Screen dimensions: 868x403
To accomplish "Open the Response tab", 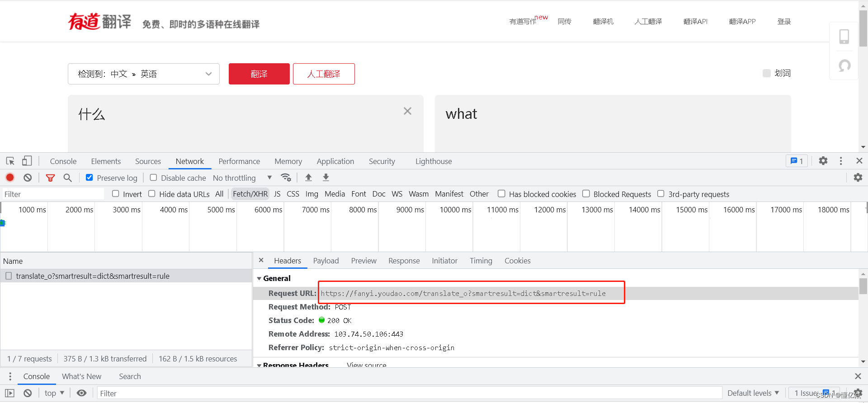I will point(404,261).
